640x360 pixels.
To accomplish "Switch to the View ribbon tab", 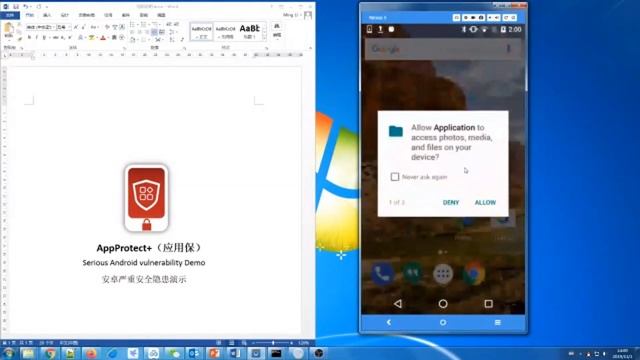I will 161,15.
